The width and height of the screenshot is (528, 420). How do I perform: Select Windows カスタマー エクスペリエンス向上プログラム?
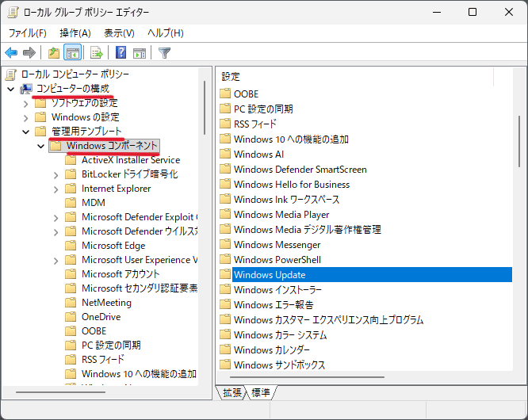(329, 319)
